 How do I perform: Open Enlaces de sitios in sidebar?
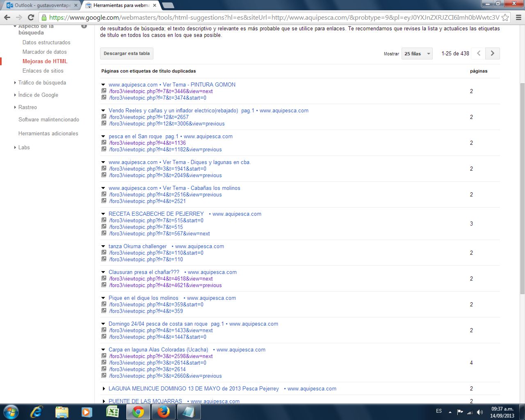point(43,71)
